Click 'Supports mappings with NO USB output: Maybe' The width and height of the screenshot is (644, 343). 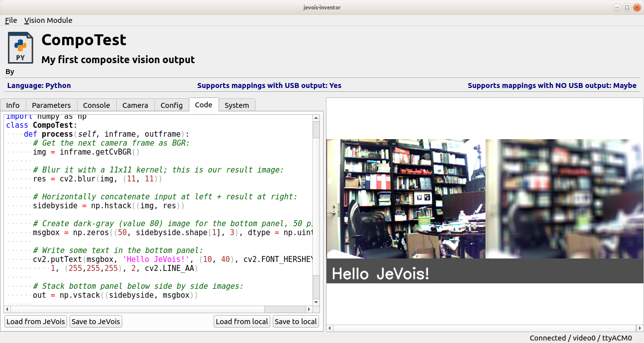(552, 86)
